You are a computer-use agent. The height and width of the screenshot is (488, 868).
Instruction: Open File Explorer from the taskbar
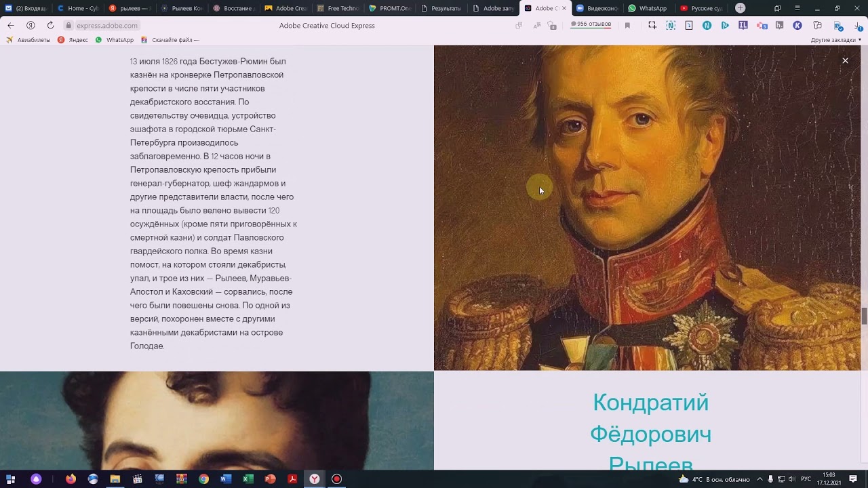tap(115, 479)
